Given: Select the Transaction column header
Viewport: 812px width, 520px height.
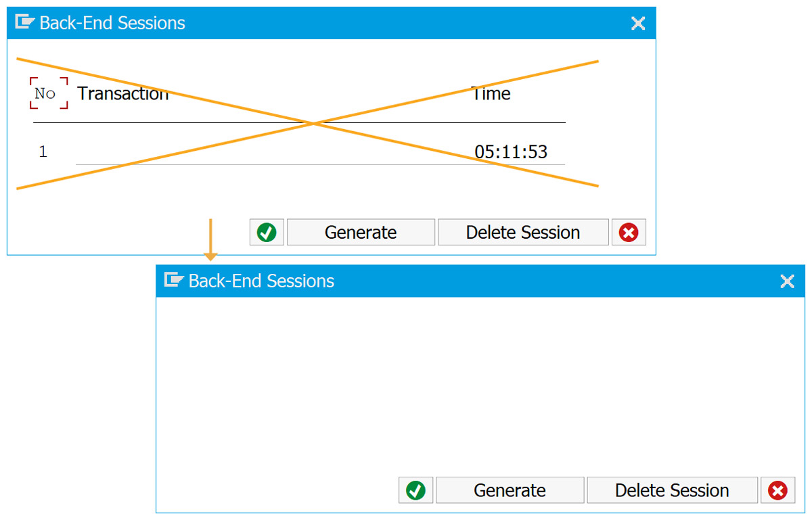Looking at the screenshot, I should (122, 93).
